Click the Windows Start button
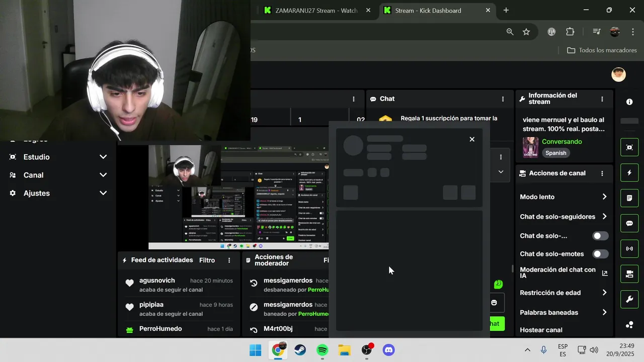The height and width of the screenshot is (362, 644). coord(256,350)
